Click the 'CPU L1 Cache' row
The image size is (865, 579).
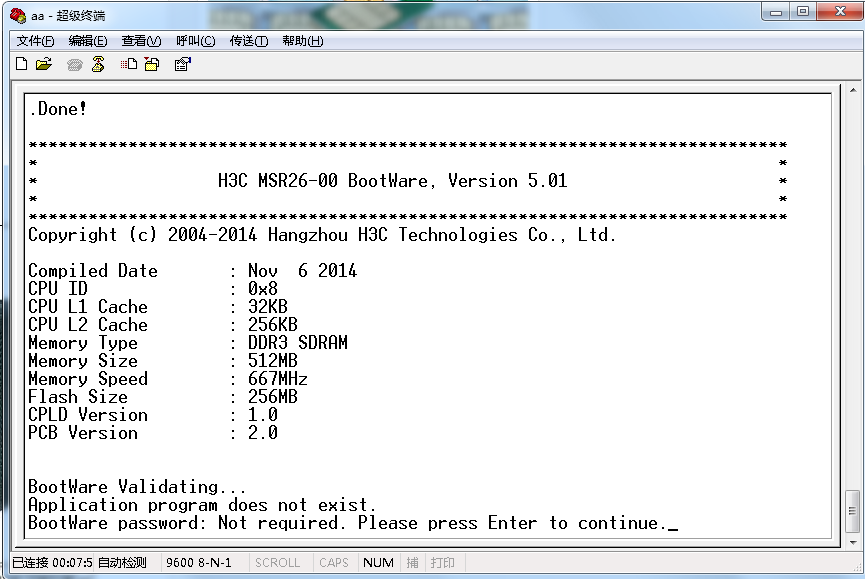158,307
